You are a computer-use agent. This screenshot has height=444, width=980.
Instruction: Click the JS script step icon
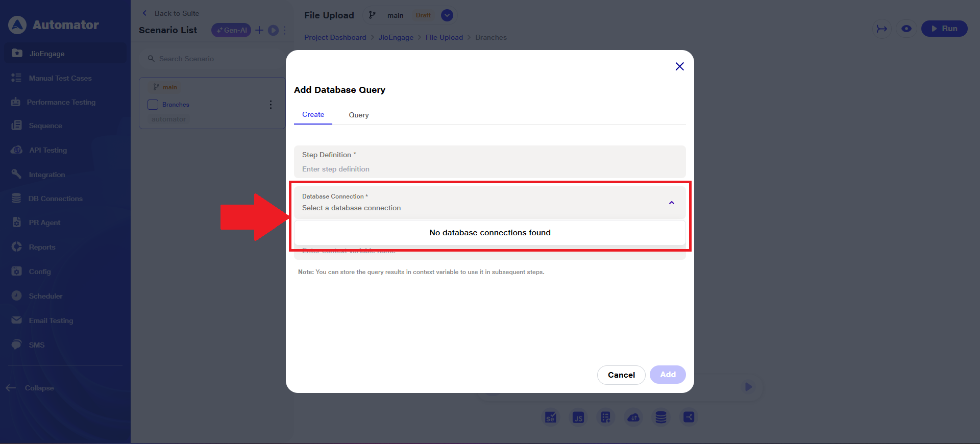tap(578, 417)
